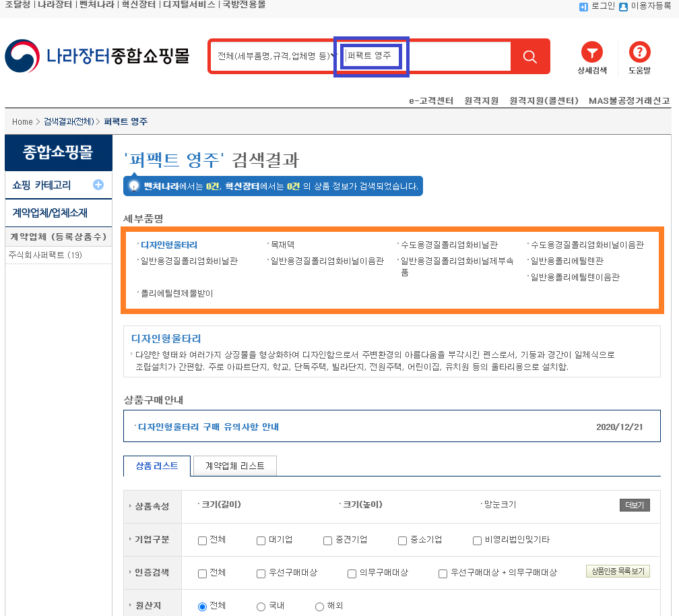Check 우선구매대상 + 의무구매대상 checkbox
This screenshot has width=679, height=616.
tap(443, 574)
